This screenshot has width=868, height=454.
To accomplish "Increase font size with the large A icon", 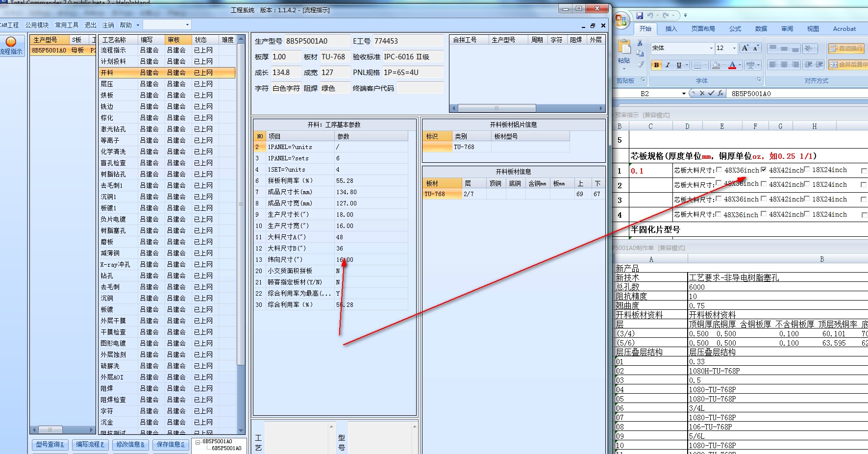I will pos(745,48).
